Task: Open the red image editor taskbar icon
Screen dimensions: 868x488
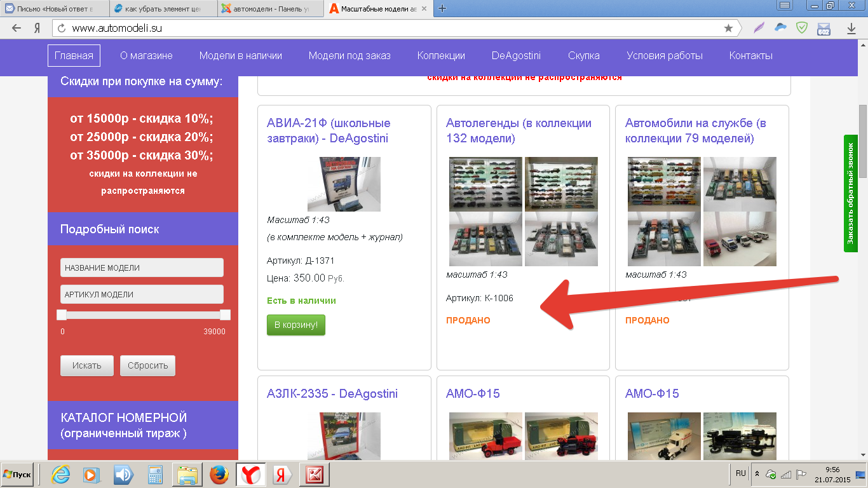Action: click(313, 475)
